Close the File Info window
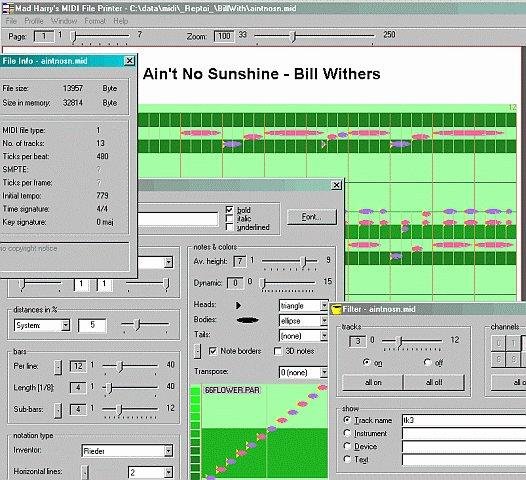The image size is (526, 480). click(x=129, y=61)
